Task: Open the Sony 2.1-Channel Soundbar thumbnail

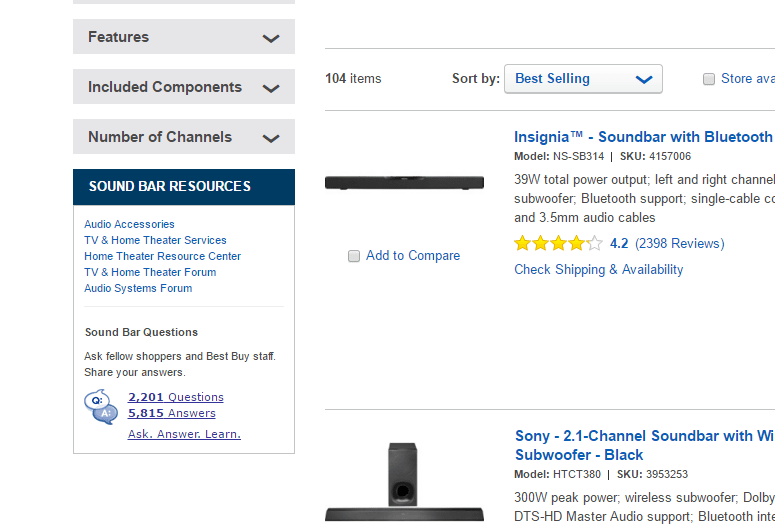Action: [x=404, y=482]
